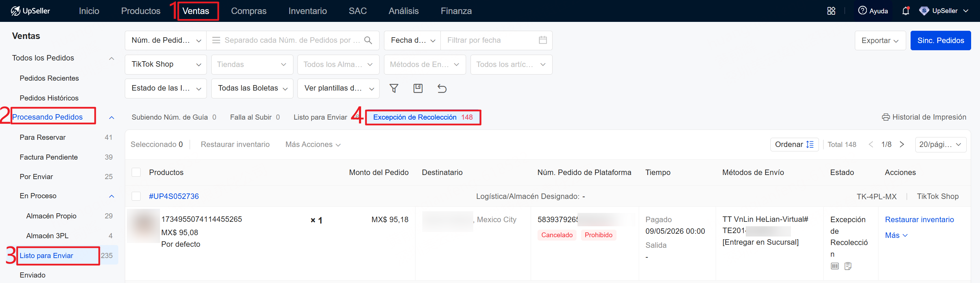The width and height of the screenshot is (980, 283).
Task: Open Exportar dropdown
Action: 880,40
